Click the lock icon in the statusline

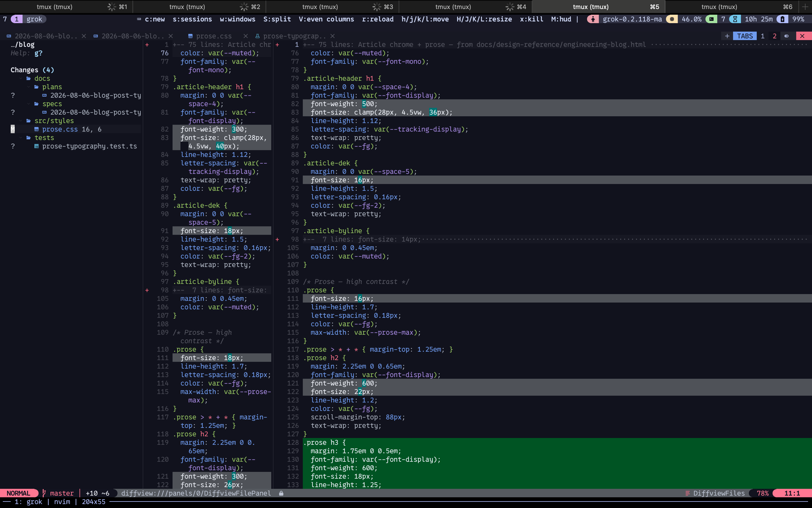tap(281, 493)
